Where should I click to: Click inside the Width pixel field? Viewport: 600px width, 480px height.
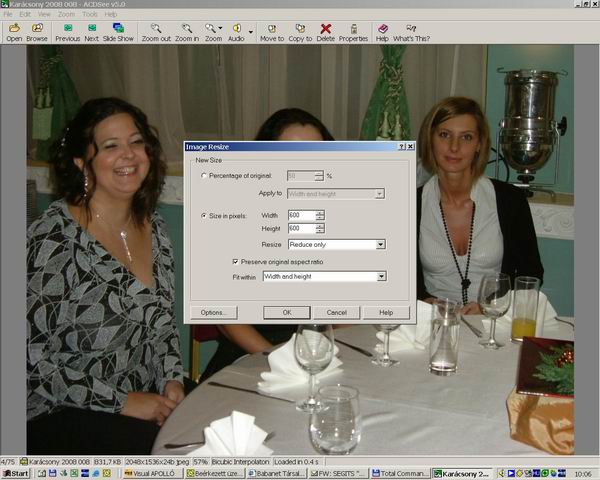point(300,215)
